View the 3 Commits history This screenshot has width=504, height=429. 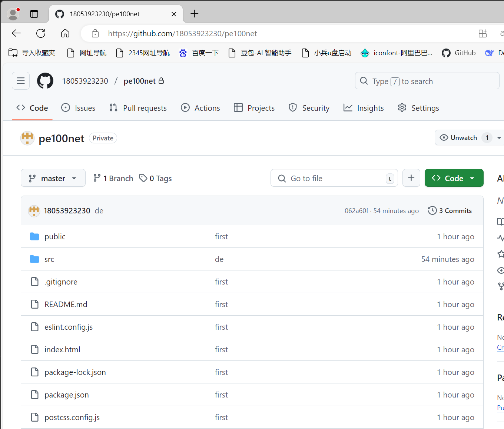450,210
